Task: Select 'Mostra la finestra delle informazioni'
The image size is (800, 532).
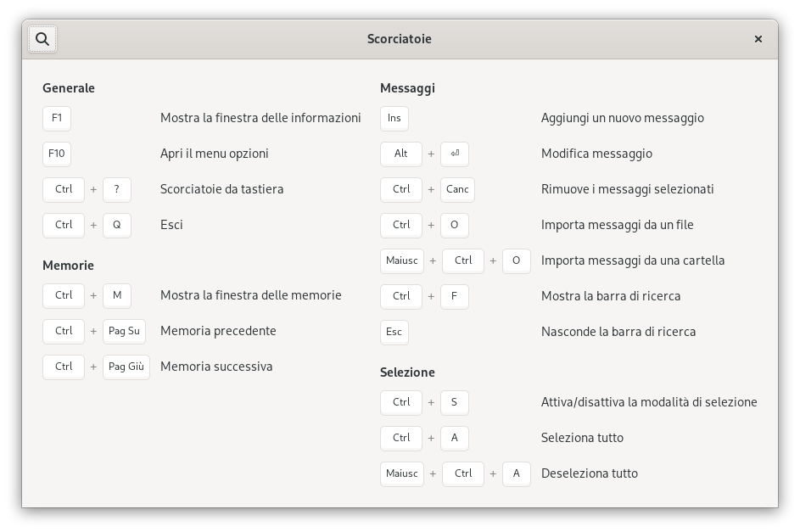Action: [x=260, y=118]
